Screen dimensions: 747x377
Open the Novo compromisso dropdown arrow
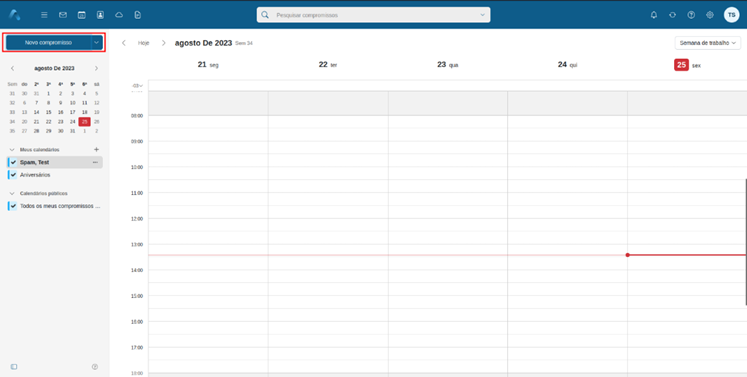pyautogui.click(x=97, y=42)
